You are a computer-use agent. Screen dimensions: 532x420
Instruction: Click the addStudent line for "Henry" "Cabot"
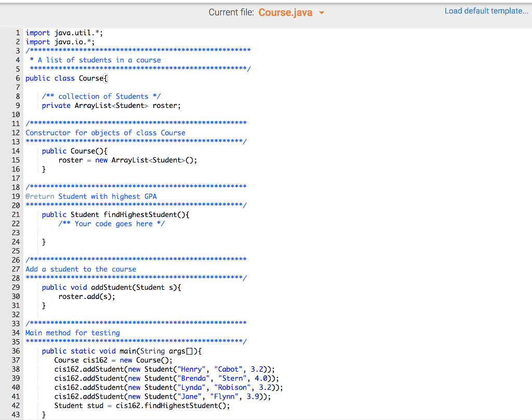tap(165, 369)
